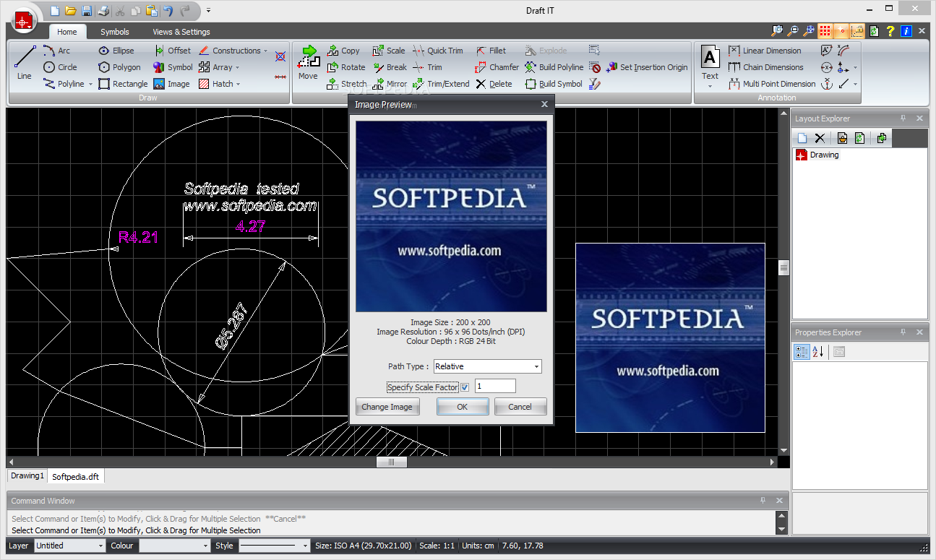This screenshot has width=936, height=560.
Task: Select Chain Dimensions
Action: (x=765, y=67)
